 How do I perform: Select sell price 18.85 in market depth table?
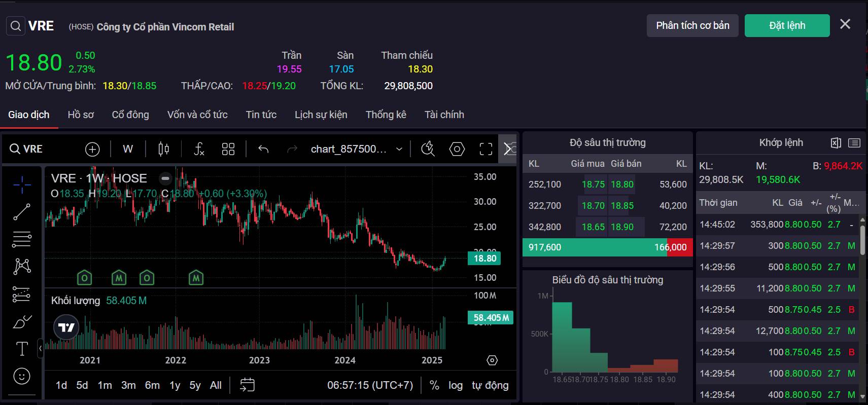622,206
